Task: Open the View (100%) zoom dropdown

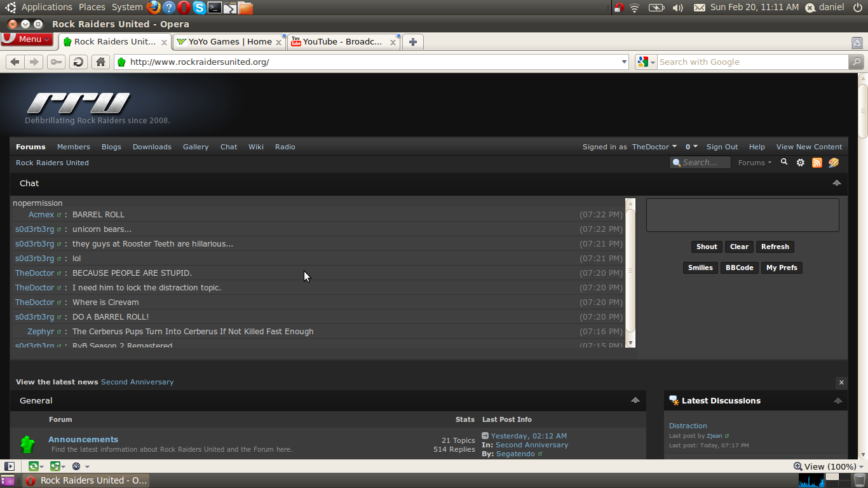Action: (x=829, y=466)
